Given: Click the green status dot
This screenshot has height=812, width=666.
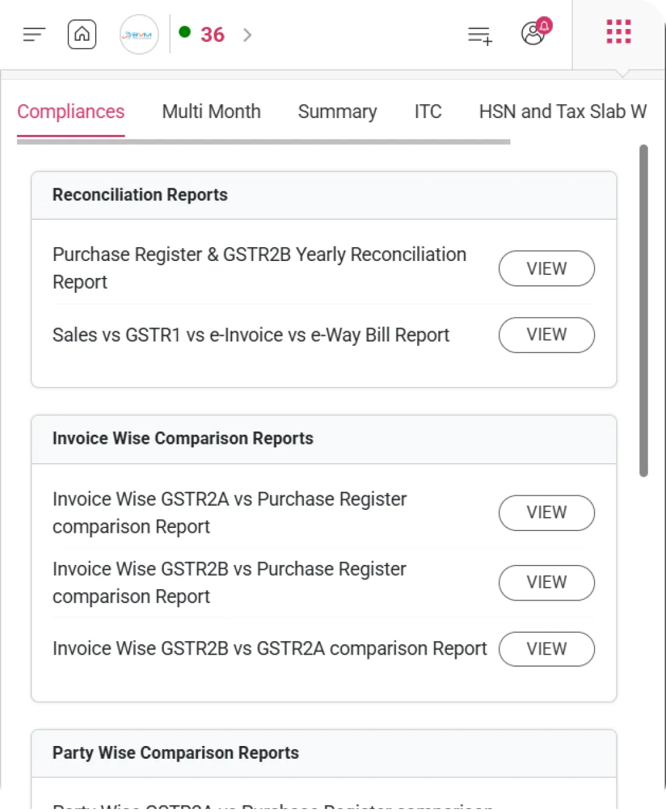Looking at the screenshot, I should pyautogui.click(x=185, y=32).
